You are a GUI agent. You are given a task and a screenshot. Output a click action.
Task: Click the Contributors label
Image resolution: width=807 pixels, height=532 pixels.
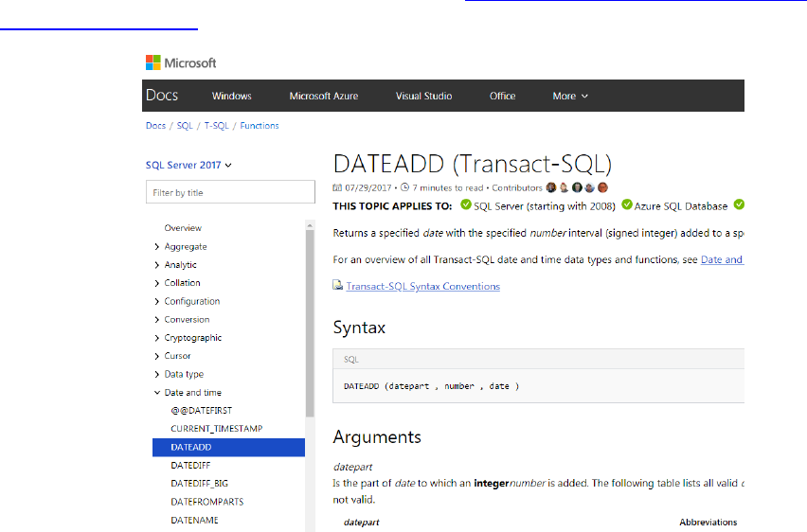click(517, 187)
